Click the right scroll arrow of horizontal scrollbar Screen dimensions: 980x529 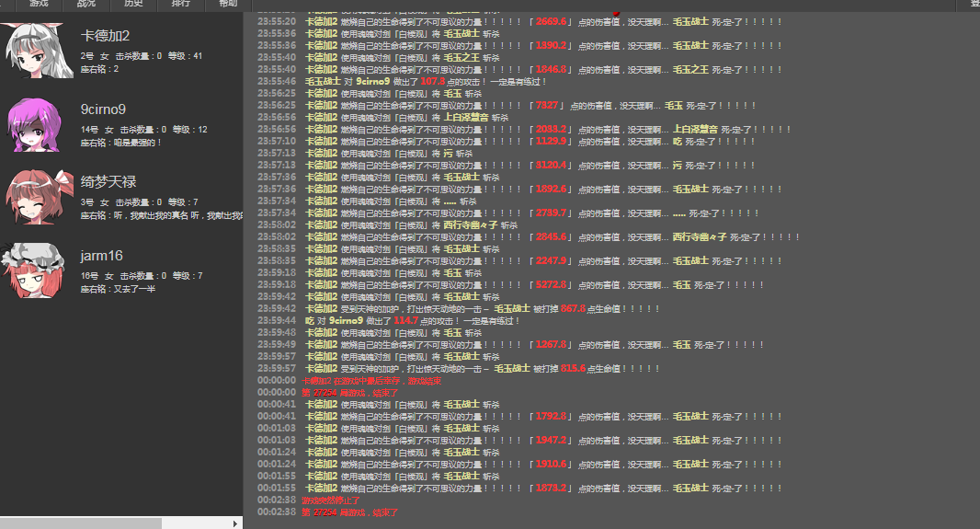[x=236, y=523]
